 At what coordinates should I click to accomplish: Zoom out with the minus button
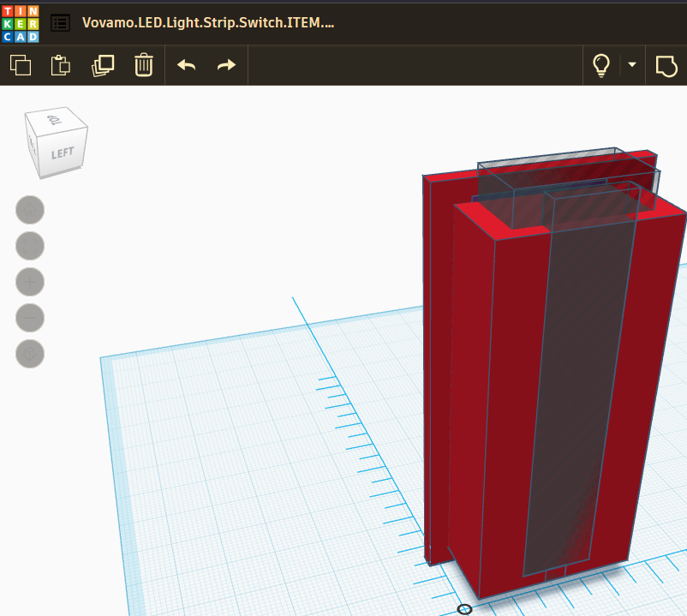click(x=30, y=318)
